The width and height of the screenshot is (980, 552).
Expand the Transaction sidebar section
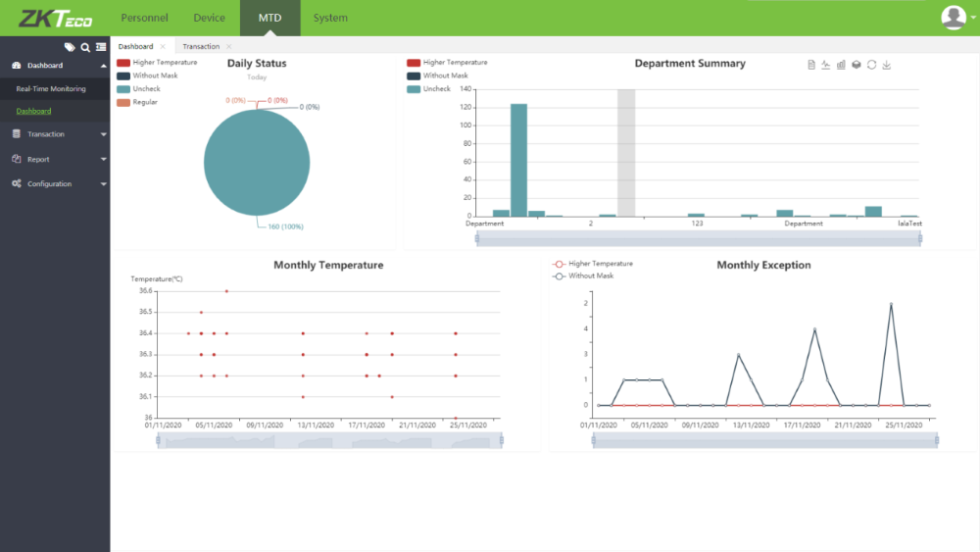tap(55, 134)
